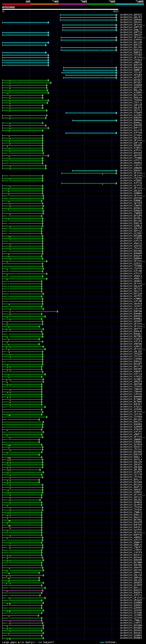Click the =100char. scale legend

[109, 642]
